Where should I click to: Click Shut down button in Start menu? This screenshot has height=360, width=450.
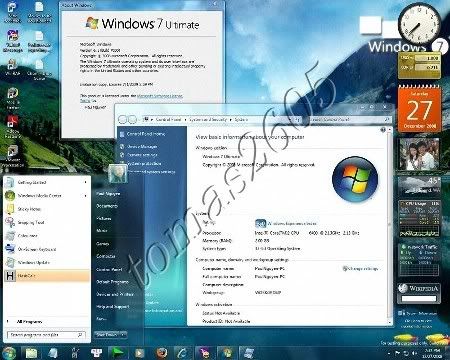pos(107,334)
